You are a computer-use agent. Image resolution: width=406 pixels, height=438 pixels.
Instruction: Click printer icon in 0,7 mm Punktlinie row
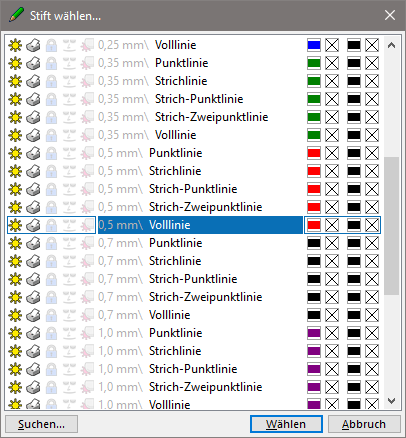(33, 243)
